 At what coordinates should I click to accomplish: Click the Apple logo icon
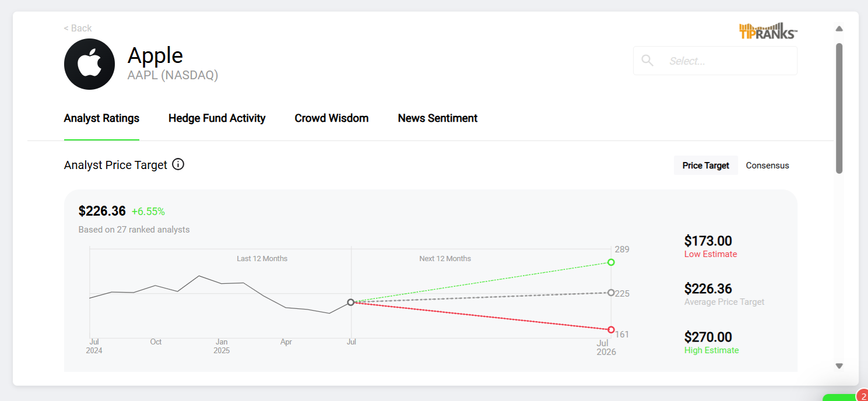click(89, 64)
